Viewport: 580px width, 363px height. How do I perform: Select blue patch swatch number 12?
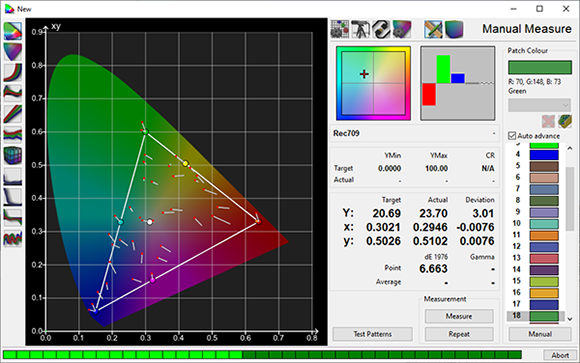[x=544, y=247]
